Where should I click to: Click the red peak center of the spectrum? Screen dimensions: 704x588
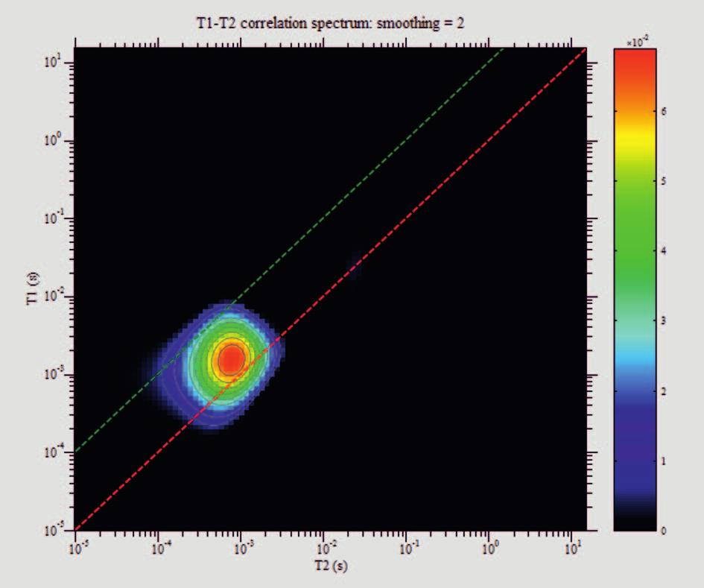[232, 358]
